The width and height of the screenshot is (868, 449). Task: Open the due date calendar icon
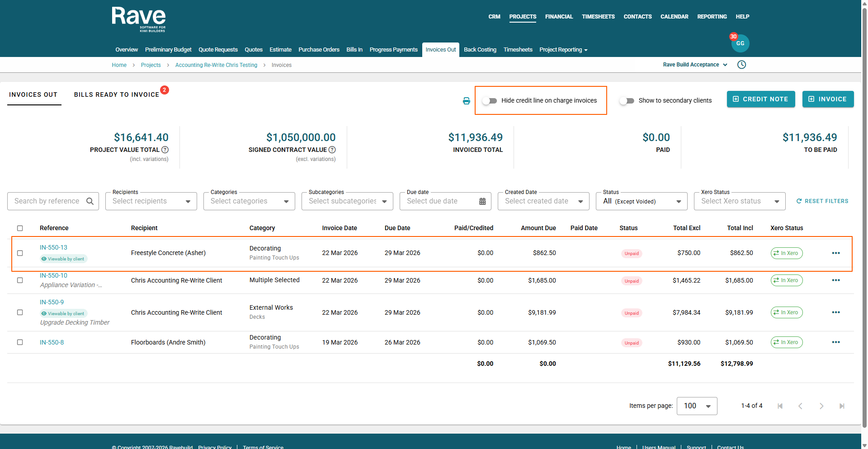[482, 201]
